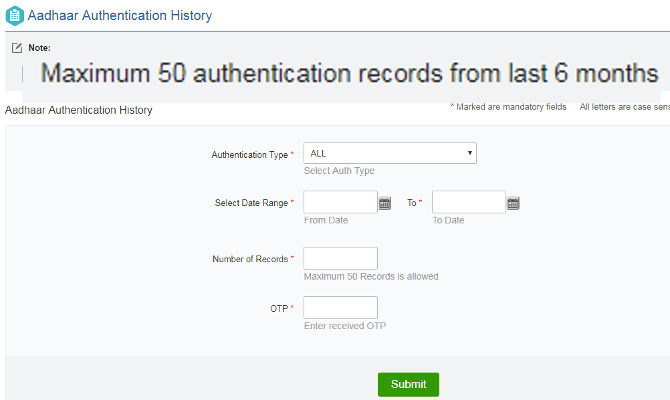
Task: Click the 'Select Auth Type' hint text
Action: pos(339,171)
